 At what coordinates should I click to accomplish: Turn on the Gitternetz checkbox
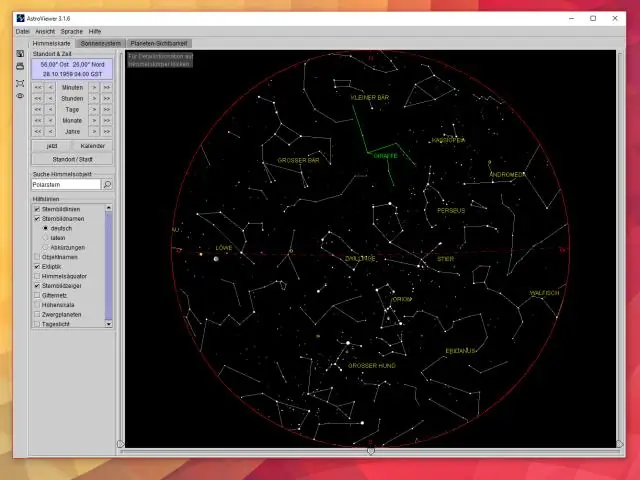(x=37, y=295)
